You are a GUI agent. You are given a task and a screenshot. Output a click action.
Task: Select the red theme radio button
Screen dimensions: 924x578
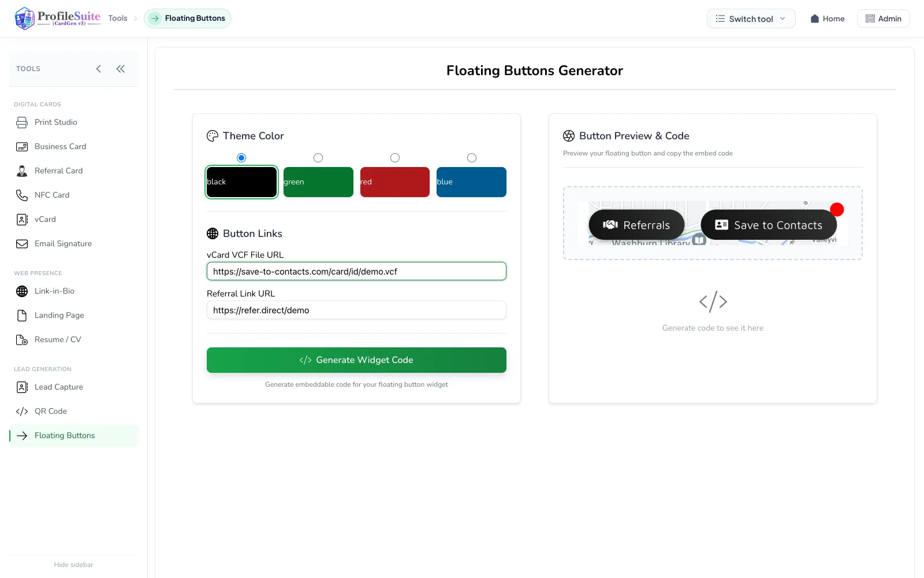(395, 158)
